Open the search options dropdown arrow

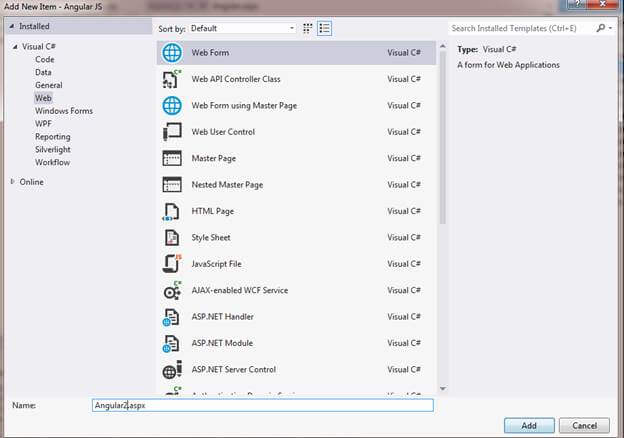[x=610, y=28]
